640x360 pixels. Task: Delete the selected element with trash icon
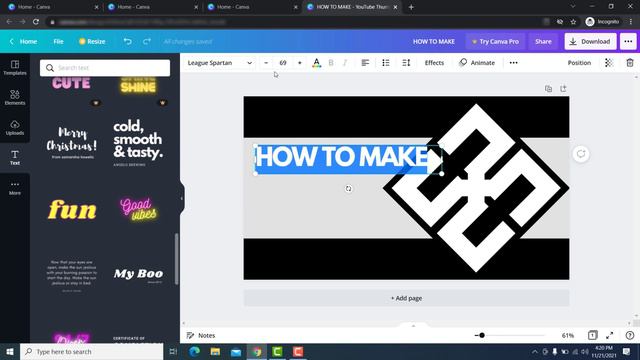630,63
